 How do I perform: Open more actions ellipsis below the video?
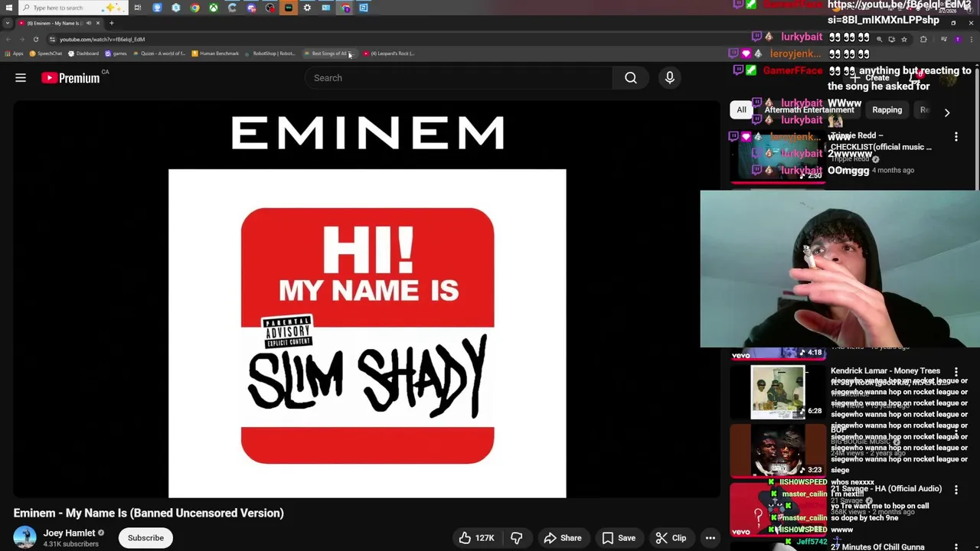click(710, 538)
